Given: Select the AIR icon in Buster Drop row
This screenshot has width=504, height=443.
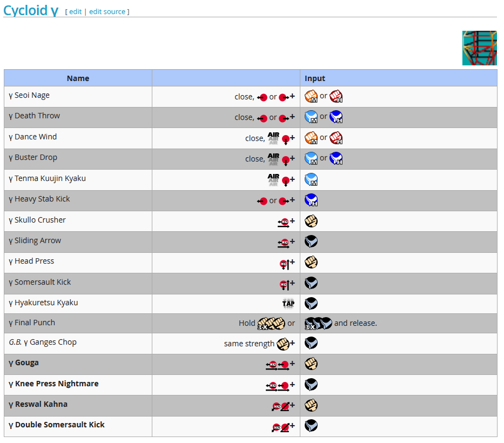Looking at the screenshot, I should click(273, 159).
